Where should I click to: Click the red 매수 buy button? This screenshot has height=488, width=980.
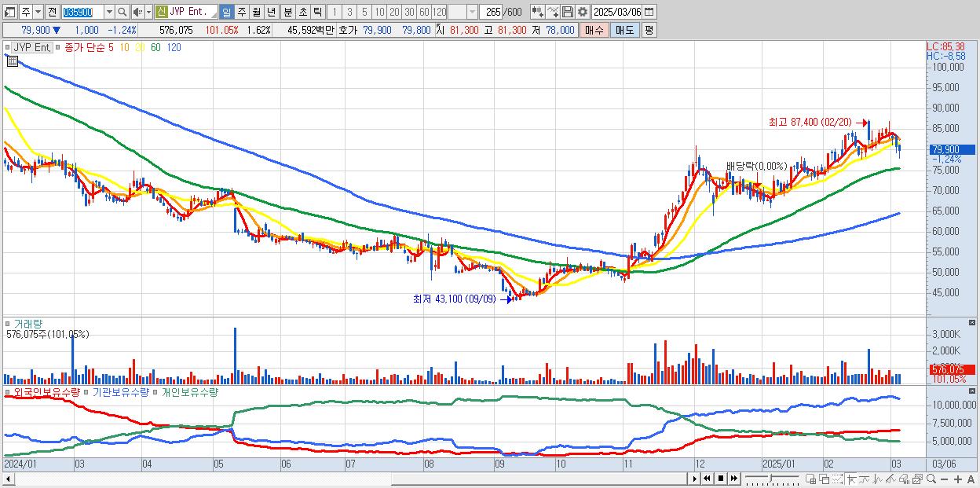coord(594,30)
